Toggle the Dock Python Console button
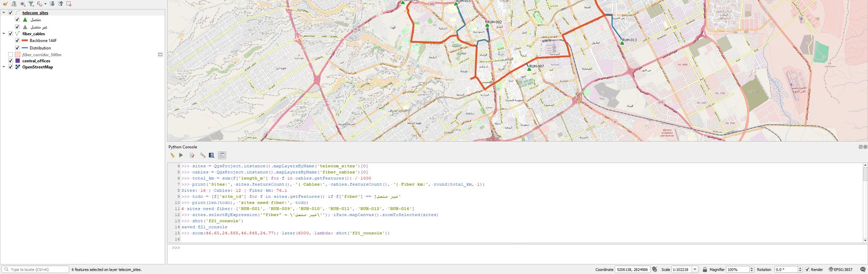 (222, 155)
